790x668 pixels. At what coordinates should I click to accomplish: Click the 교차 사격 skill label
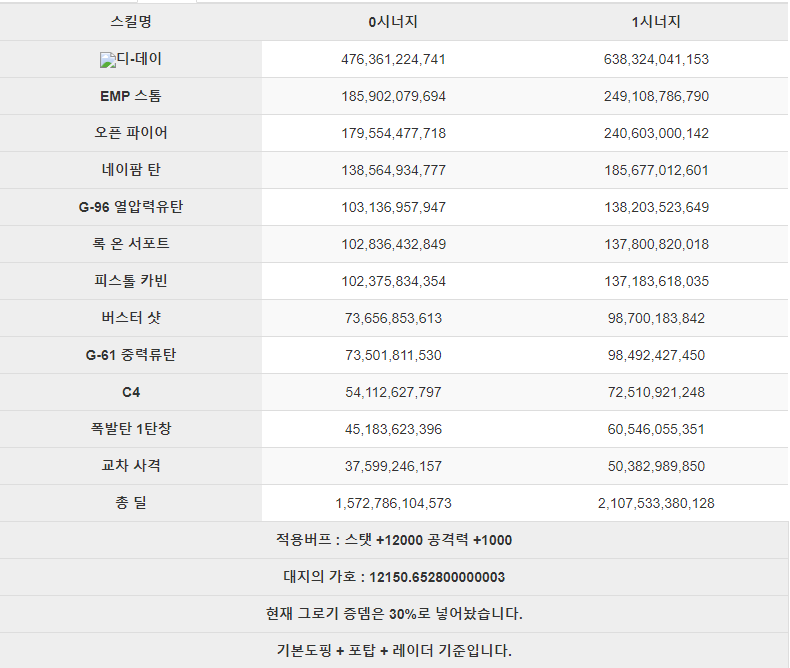[x=131, y=465]
